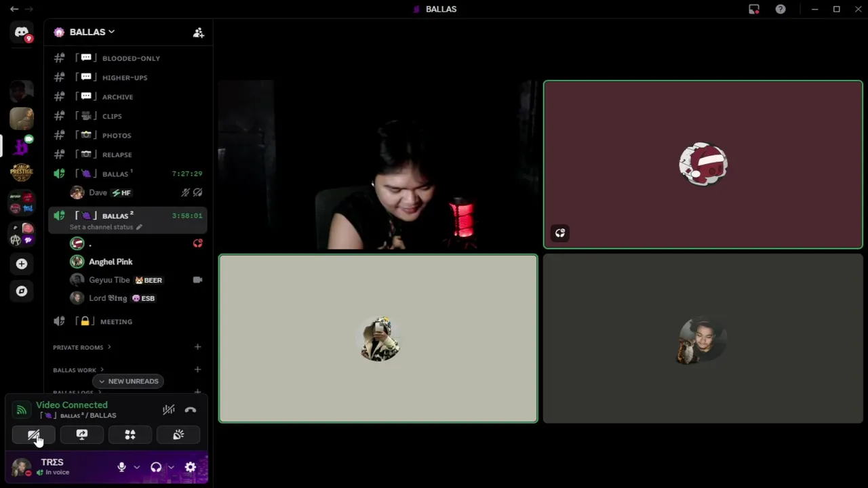Focus the webcam video tile

click(378, 165)
